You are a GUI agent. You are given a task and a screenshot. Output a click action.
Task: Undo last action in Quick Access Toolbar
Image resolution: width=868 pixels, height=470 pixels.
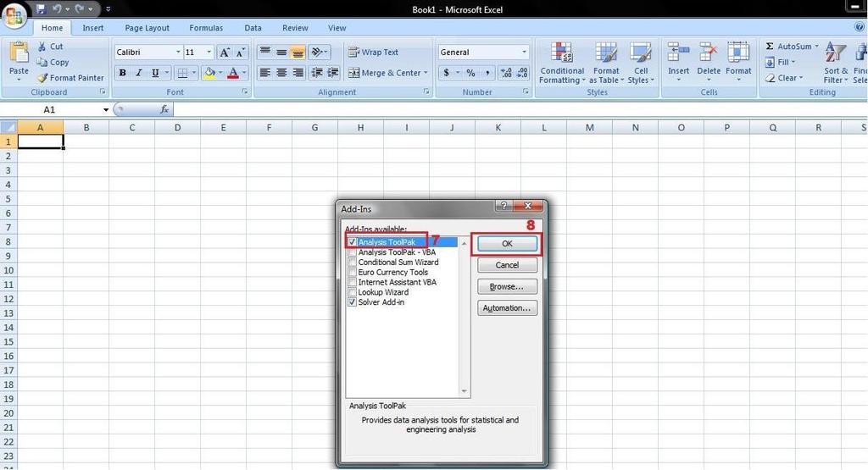[x=57, y=8]
